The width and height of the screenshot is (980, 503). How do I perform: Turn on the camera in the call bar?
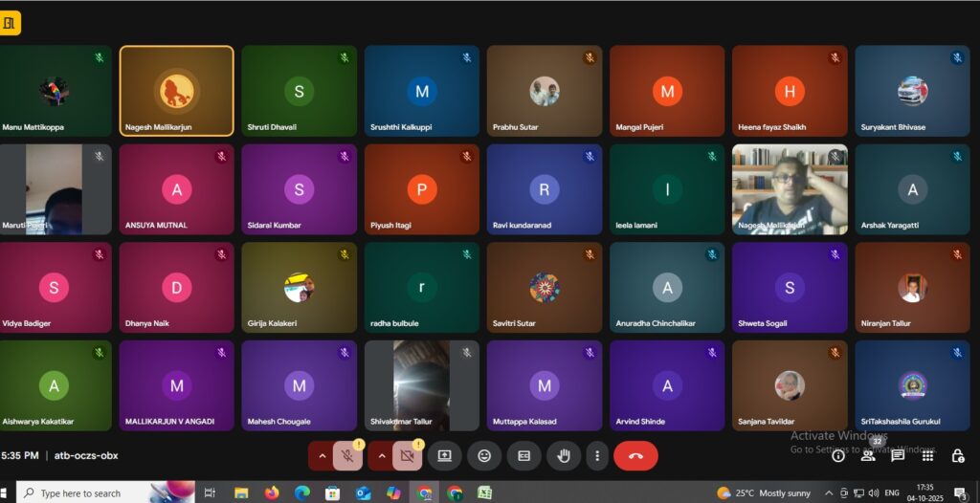(407, 456)
